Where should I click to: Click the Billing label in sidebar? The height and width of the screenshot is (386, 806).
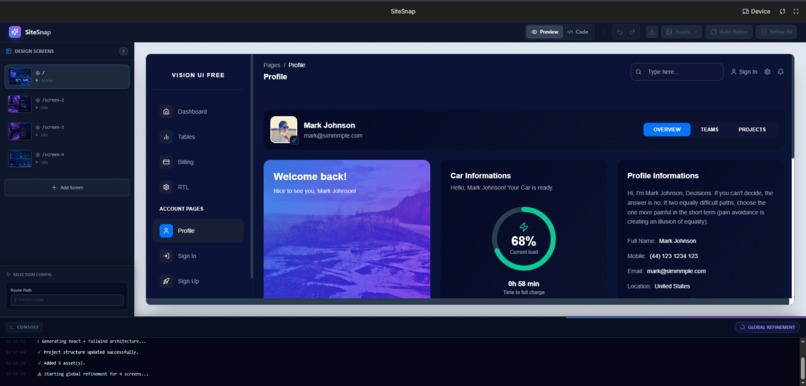pos(186,162)
